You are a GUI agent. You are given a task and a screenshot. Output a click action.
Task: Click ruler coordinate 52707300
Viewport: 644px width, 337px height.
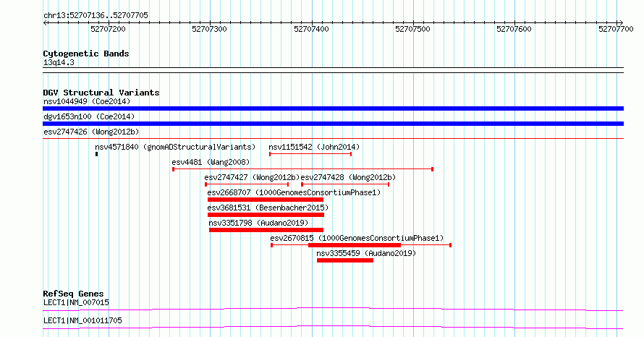click(x=209, y=29)
